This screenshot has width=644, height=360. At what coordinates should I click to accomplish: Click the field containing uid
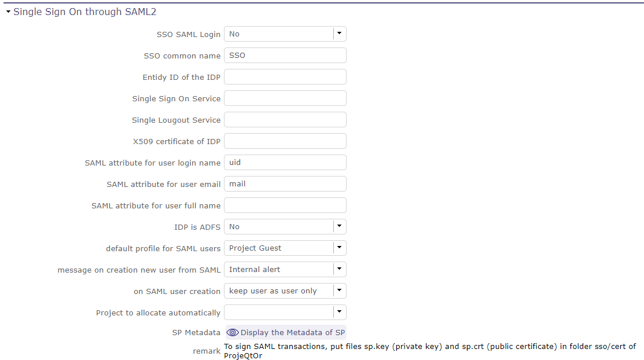click(x=285, y=162)
